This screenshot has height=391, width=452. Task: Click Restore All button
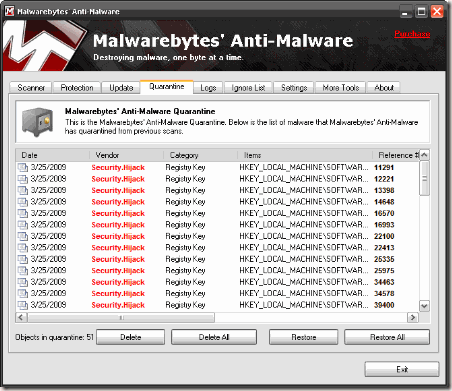click(x=387, y=337)
